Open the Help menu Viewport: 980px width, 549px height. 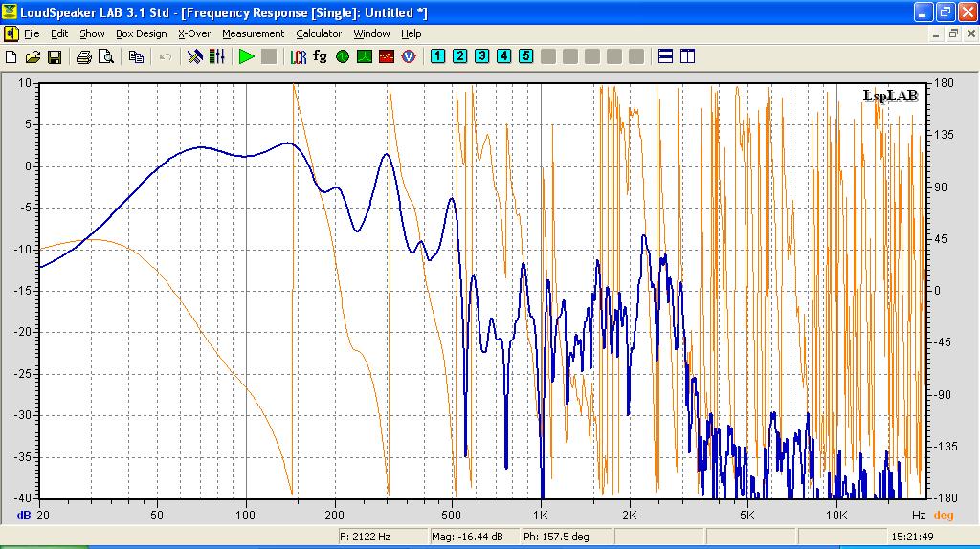pyautogui.click(x=412, y=33)
